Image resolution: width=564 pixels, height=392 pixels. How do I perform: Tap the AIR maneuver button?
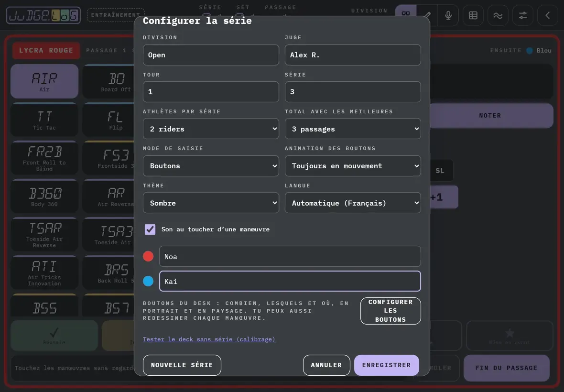click(x=44, y=81)
